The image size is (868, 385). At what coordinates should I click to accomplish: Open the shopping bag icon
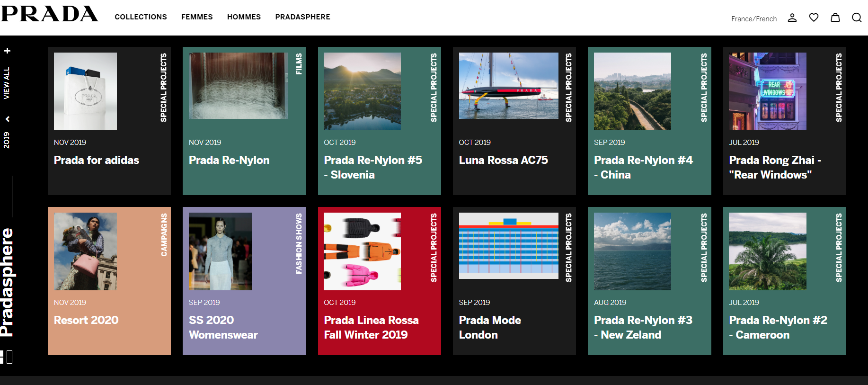click(x=835, y=18)
